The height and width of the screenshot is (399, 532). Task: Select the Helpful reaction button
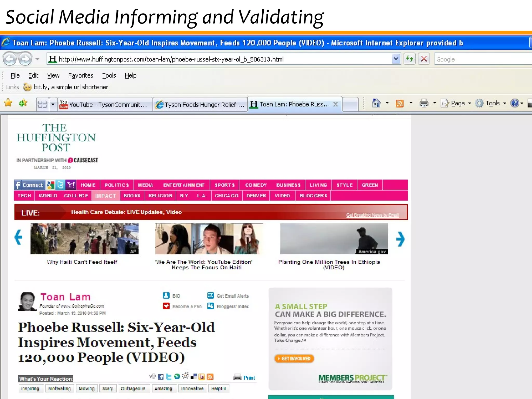click(x=219, y=389)
